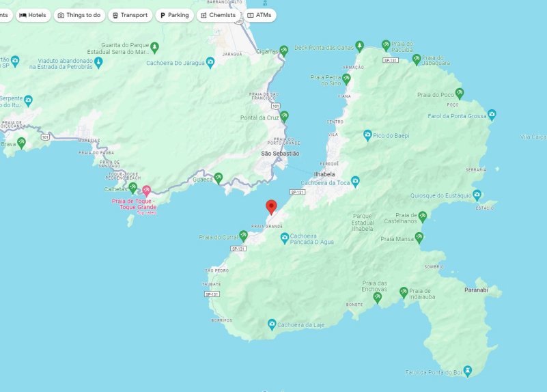
Task: Select the Praia de Castelhanos marker
Action: pos(423,216)
